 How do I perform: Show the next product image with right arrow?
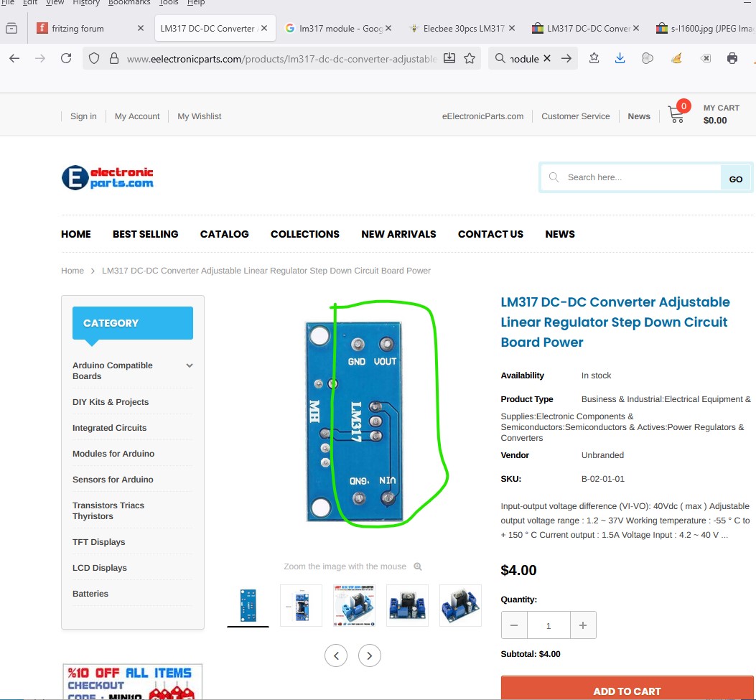coord(370,655)
